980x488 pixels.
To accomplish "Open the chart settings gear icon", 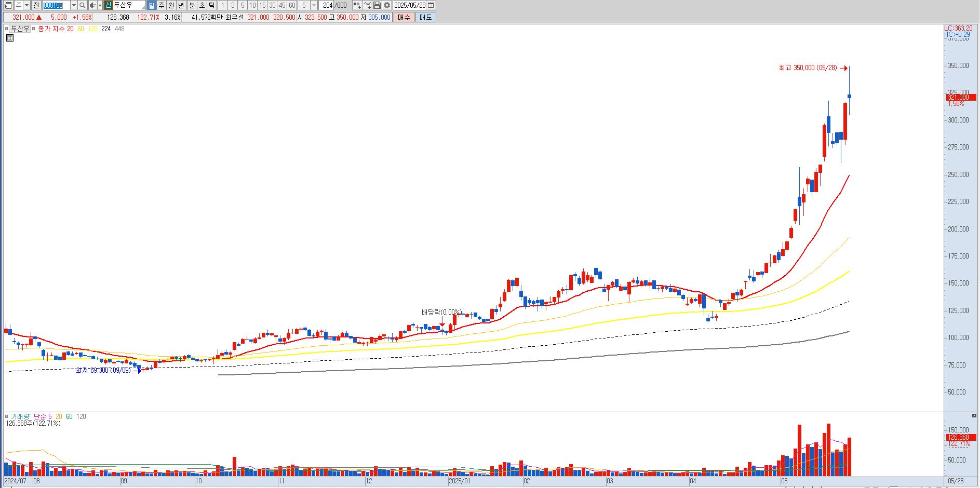I will (387, 5).
